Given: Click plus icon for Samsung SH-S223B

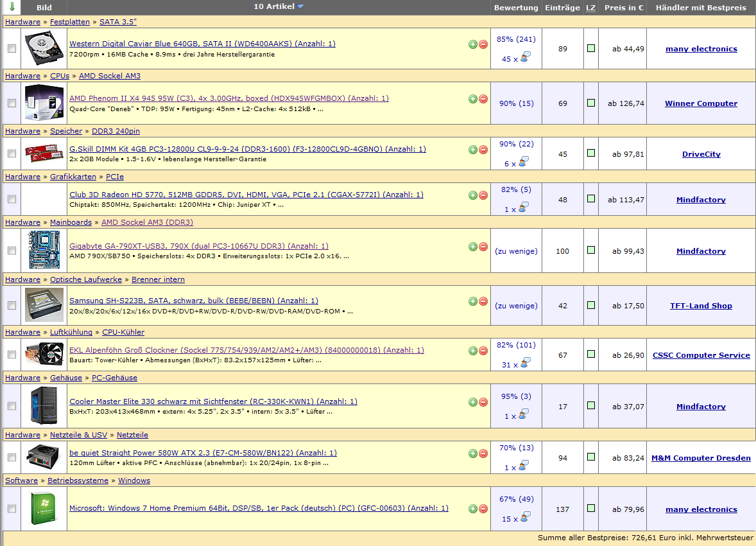Looking at the screenshot, I should 473,301.
